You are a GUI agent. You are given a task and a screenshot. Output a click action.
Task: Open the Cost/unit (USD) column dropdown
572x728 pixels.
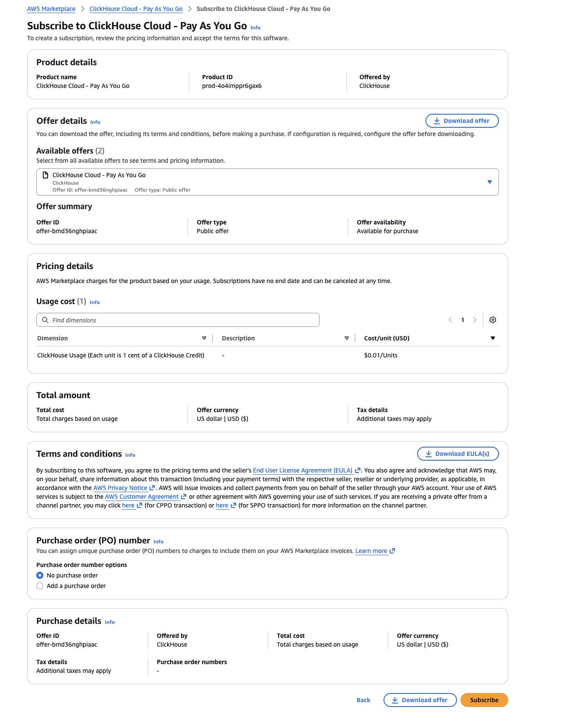coord(493,338)
